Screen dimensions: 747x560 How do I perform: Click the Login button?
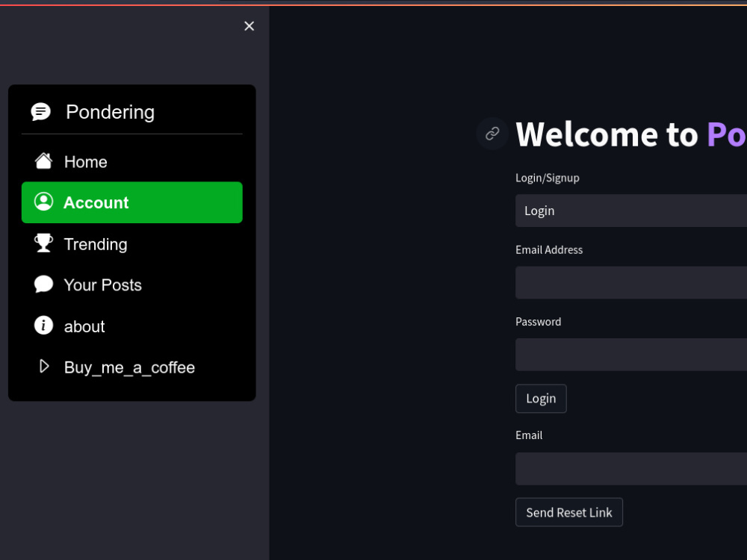point(541,399)
